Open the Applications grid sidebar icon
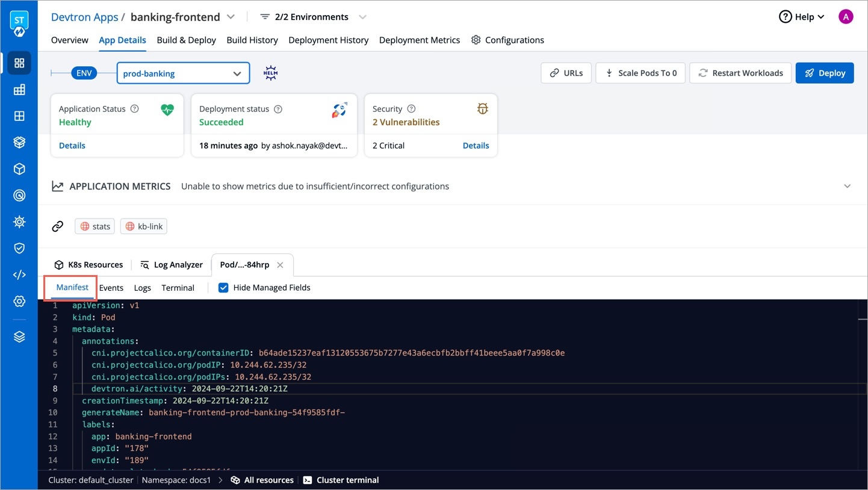The height and width of the screenshot is (490, 868). click(19, 63)
